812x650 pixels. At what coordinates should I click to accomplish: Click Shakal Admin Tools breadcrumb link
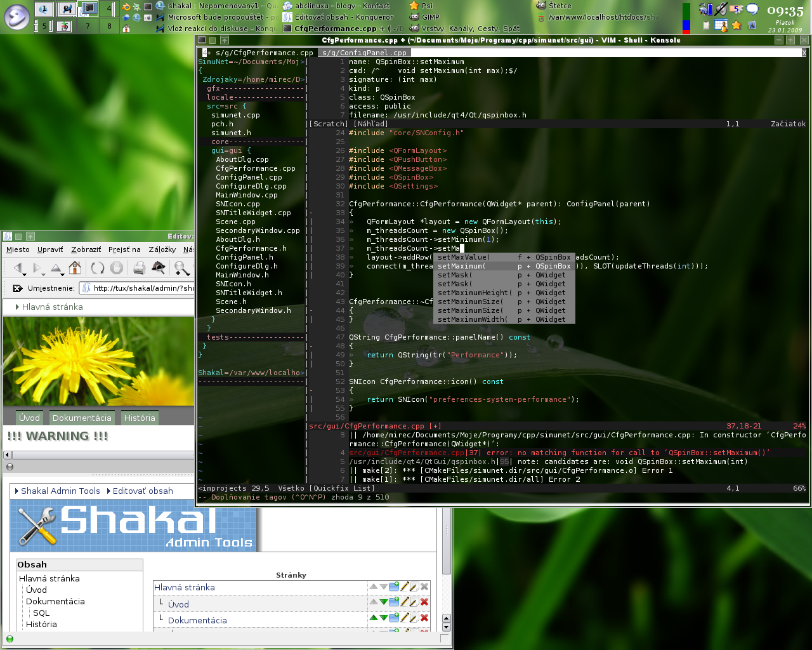pyautogui.click(x=60, y=491)
